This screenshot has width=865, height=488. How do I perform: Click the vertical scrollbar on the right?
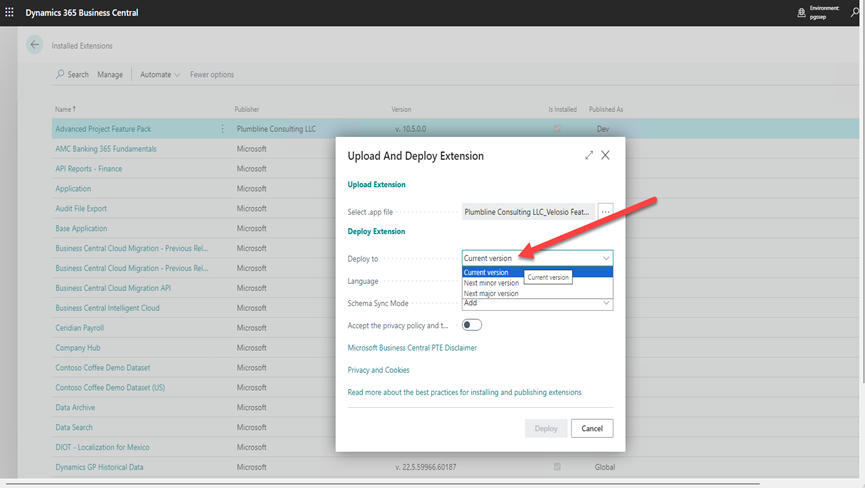[x=862, y=204]
